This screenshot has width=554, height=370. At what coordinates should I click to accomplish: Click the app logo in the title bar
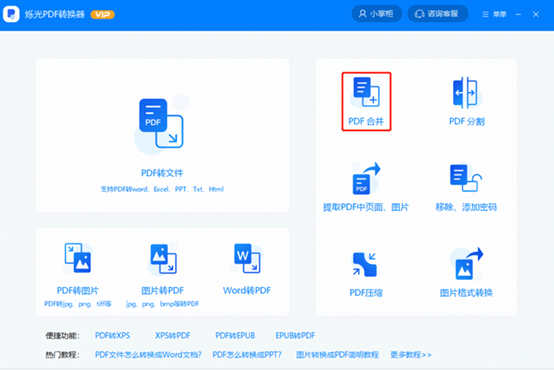tap(11, 14)
